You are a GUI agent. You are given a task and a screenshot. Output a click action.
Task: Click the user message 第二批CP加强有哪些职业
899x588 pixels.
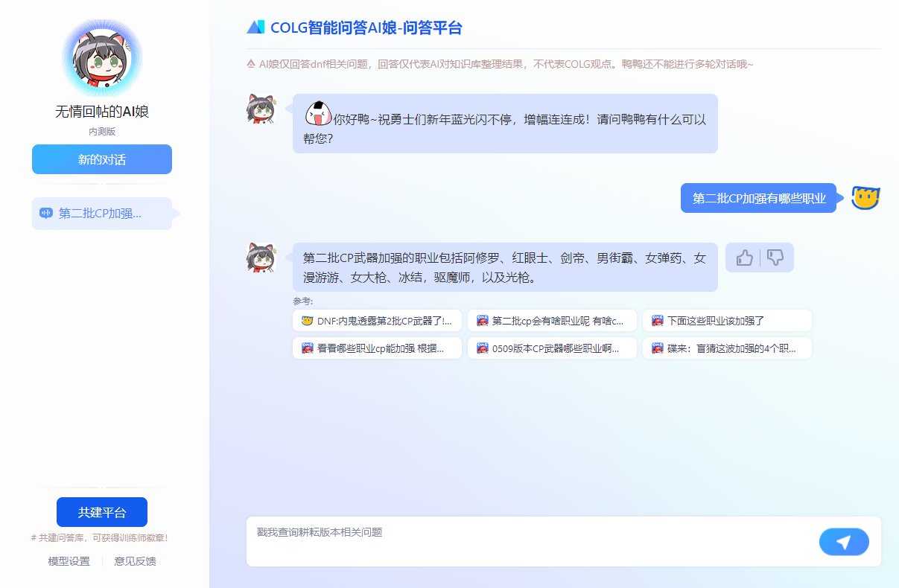pos(759,198)
